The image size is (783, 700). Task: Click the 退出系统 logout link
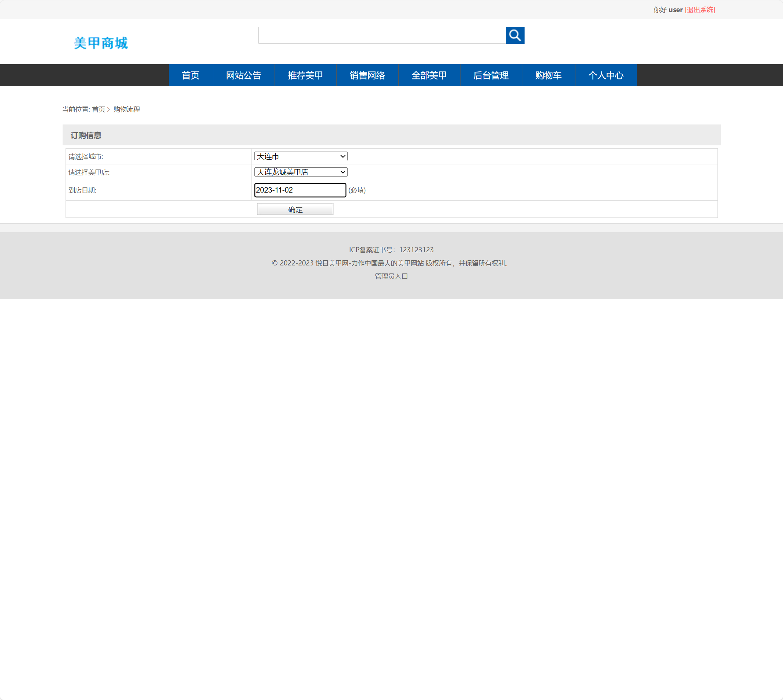tap(700, 10)
